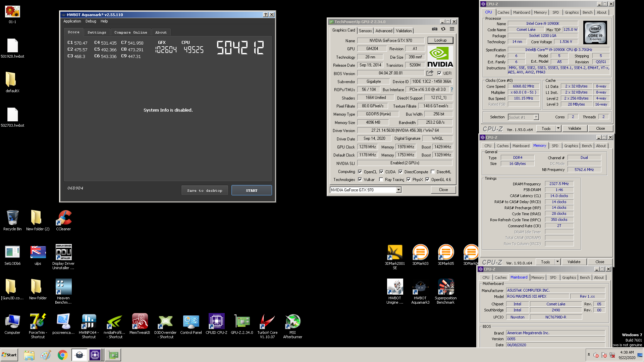Screen dimensions: 644x362
Task: Show hidden system tray icons arrow
Action: pos(589,355)
